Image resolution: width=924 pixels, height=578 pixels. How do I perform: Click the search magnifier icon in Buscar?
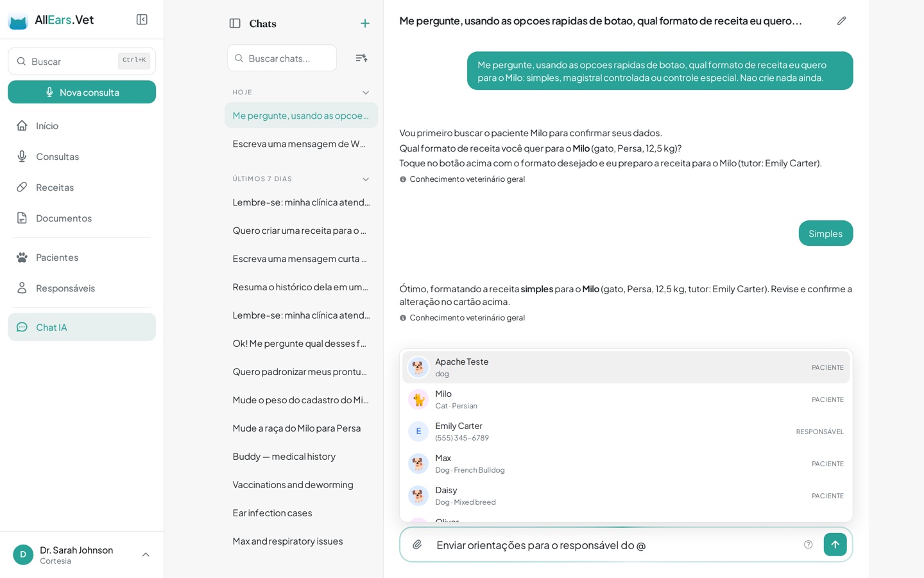pos(21,61)
